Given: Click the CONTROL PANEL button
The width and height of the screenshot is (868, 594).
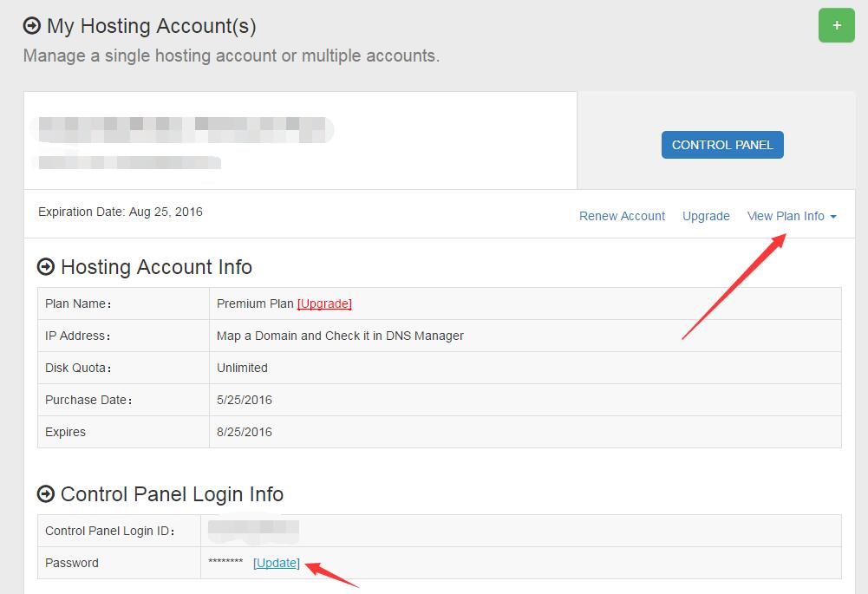Looking at the screenshot, I should coord(721,145).
